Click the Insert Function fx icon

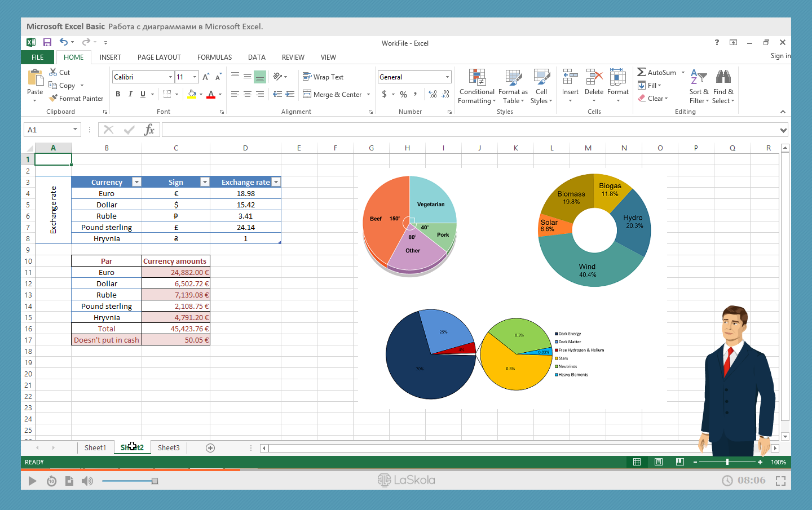(x=149, y=130)
